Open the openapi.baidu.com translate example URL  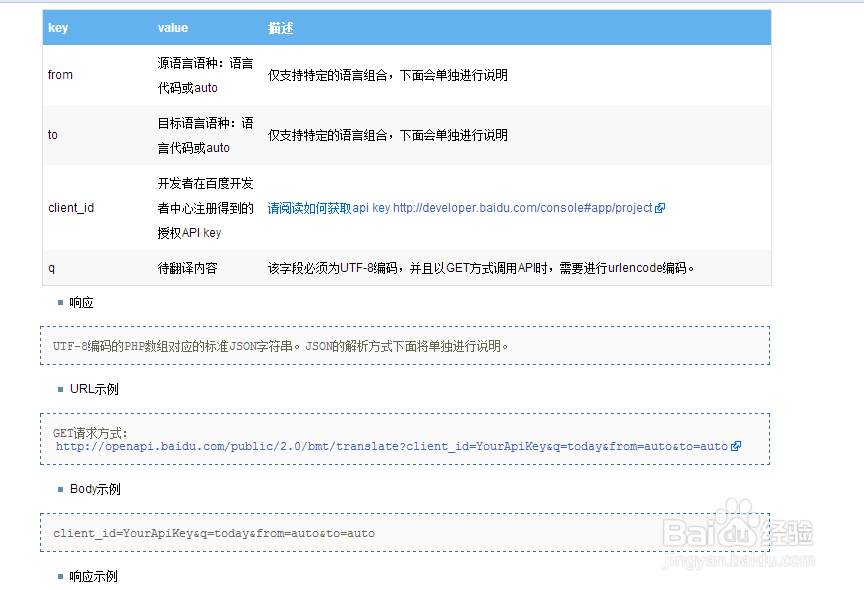tap(392, 446)
